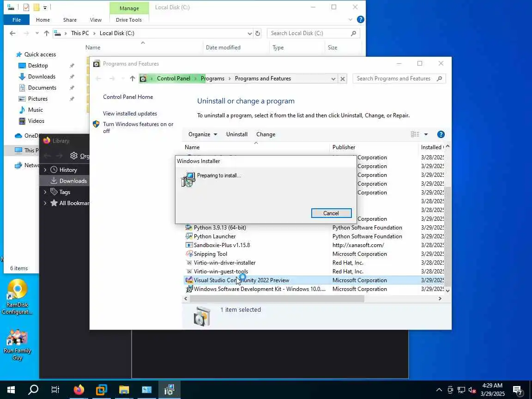Click the Sandboxie-Plus program icon
Screen dimensions: 532x399
tap(189, 245)
